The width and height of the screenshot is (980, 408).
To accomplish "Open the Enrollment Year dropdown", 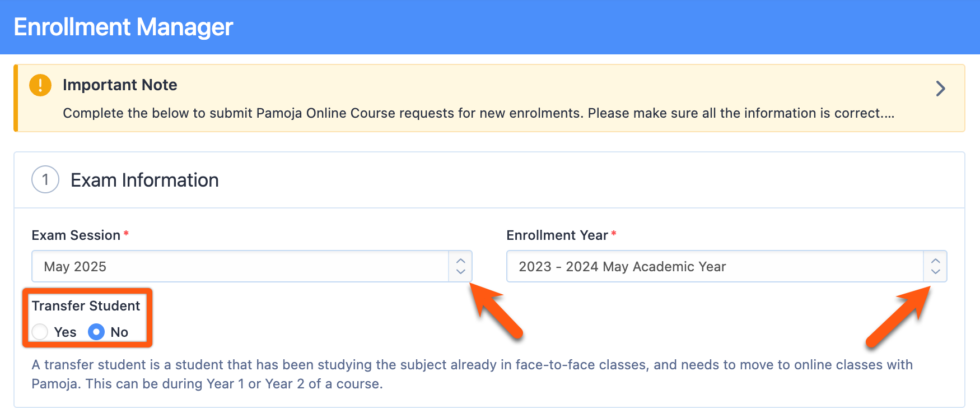I will 727,266.
